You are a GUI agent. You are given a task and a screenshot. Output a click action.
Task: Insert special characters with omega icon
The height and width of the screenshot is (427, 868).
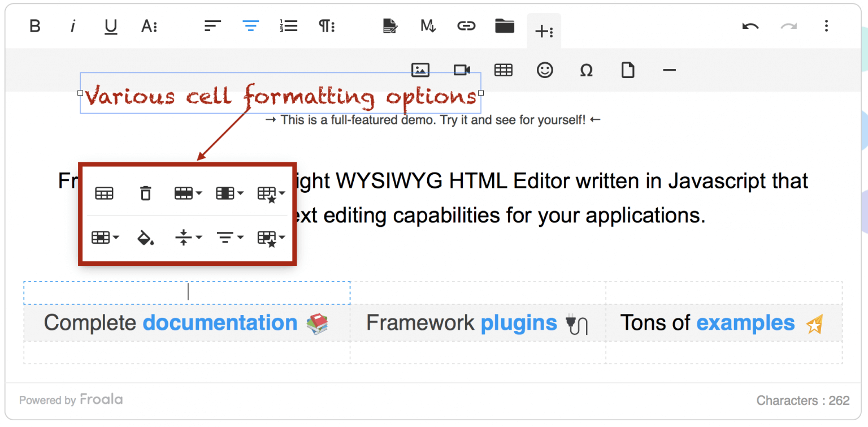pos(586,71)
